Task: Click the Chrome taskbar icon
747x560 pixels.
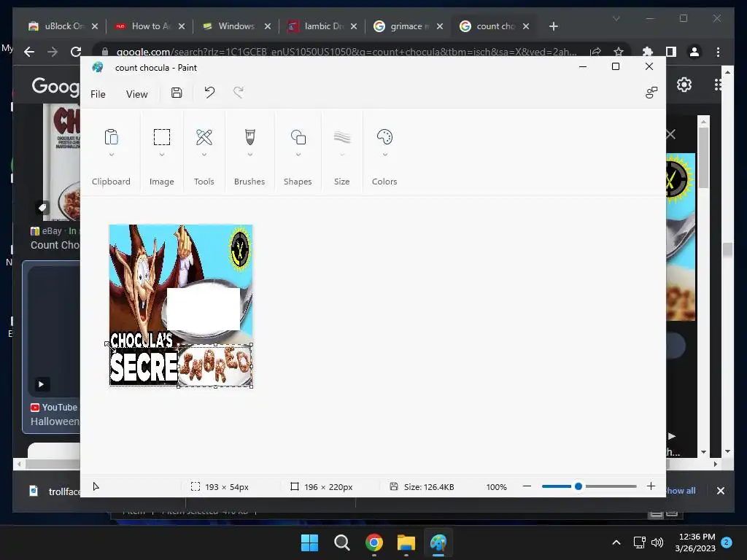Action: pyautogui.click(x=374, y=542)
